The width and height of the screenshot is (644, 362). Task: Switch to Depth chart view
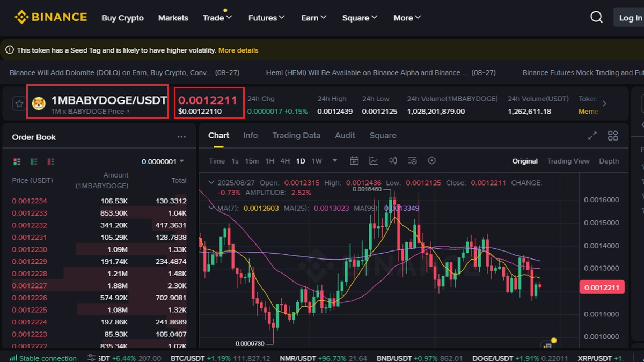[609, 161]
